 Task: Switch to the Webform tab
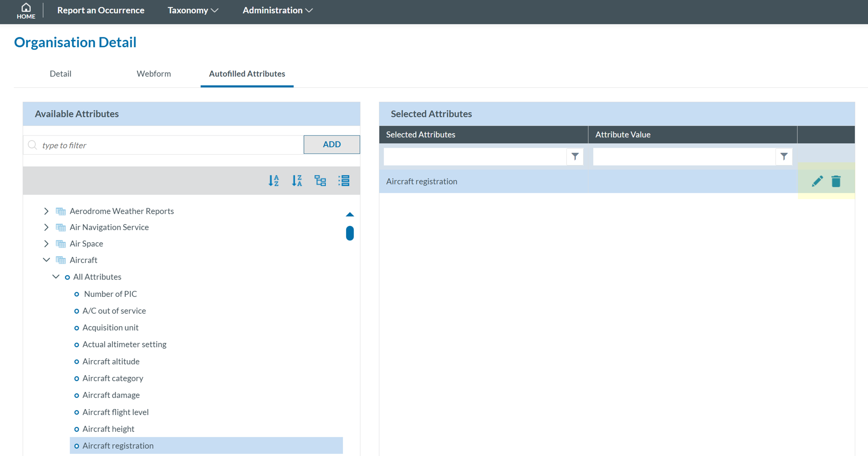(154, 74)
